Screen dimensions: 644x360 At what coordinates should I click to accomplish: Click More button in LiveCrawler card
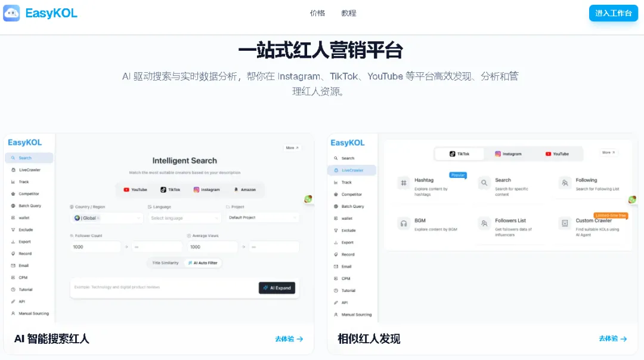609,152
